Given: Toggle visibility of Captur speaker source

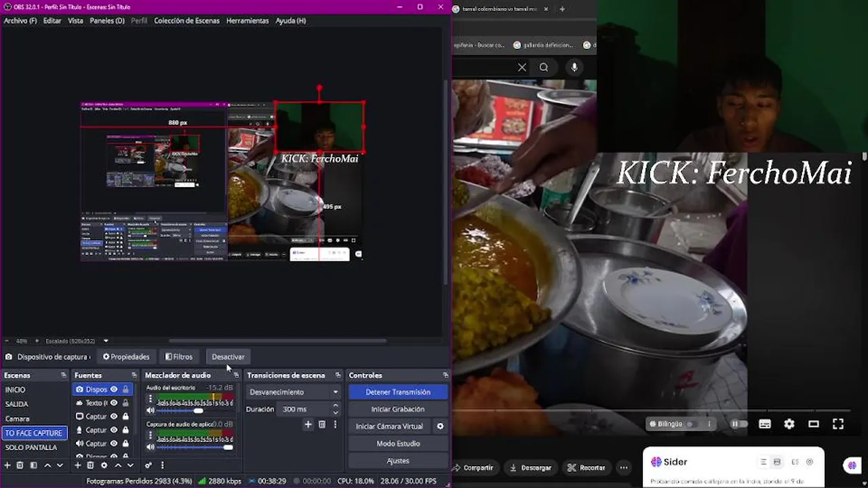Looking at the screenshot, I should [114, 443].
